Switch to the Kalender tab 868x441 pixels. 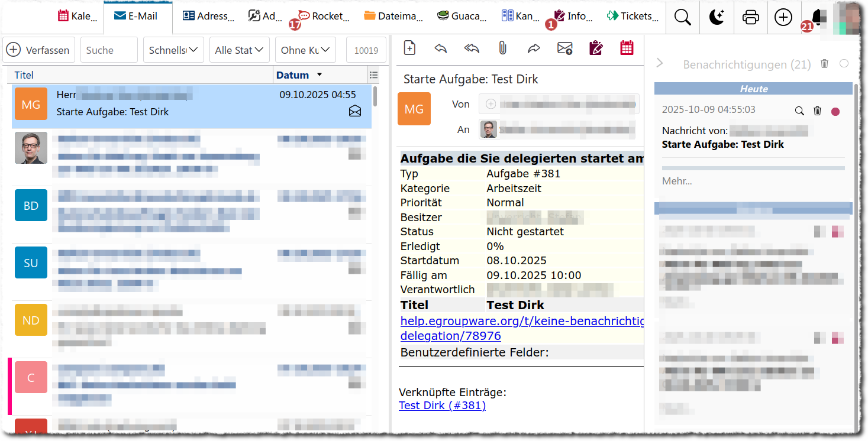(x=78, y=17)
